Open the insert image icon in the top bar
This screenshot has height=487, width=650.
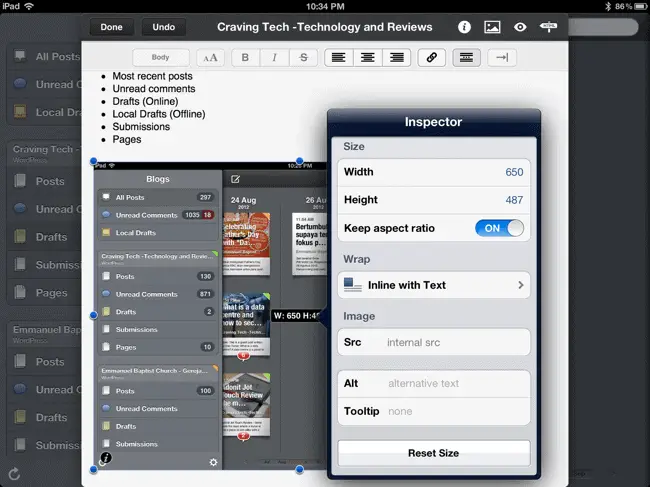point(492,27)
